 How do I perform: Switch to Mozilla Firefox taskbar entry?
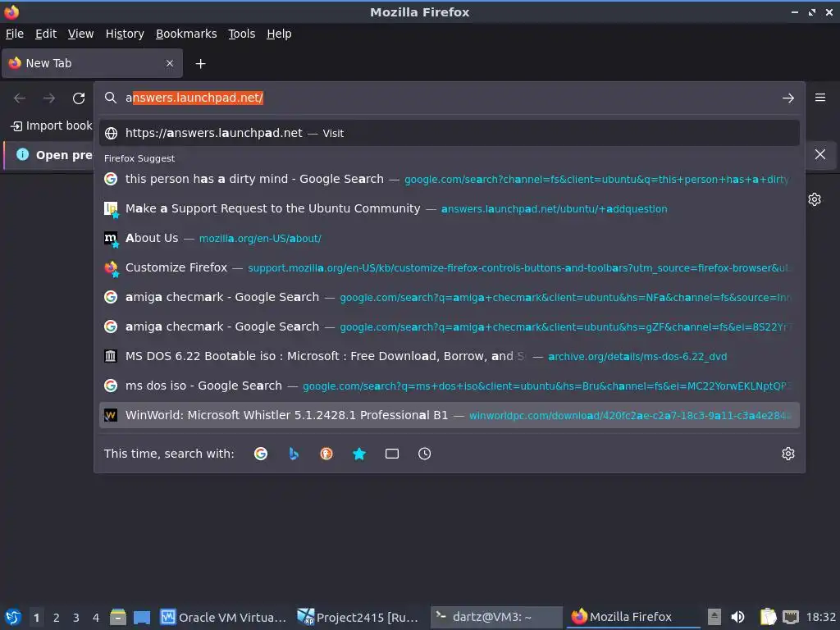pyautogui.click(x=632, y=617)
